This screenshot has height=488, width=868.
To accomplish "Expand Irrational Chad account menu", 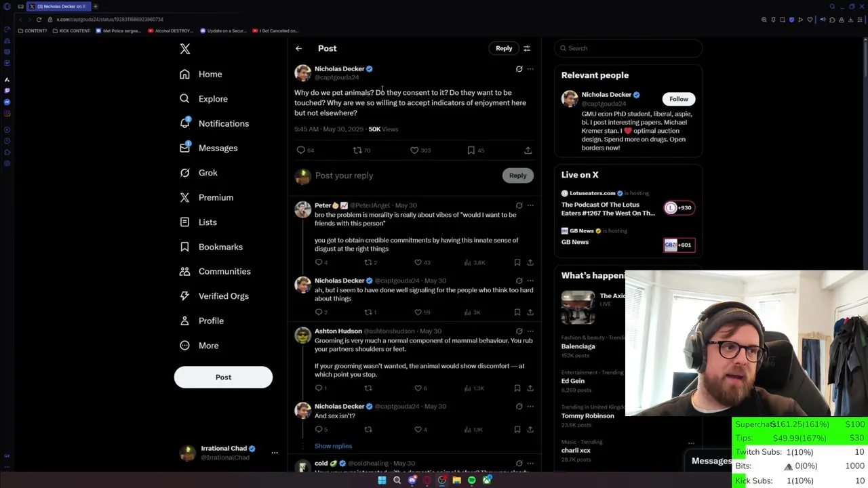I will (x=274, y=453).
